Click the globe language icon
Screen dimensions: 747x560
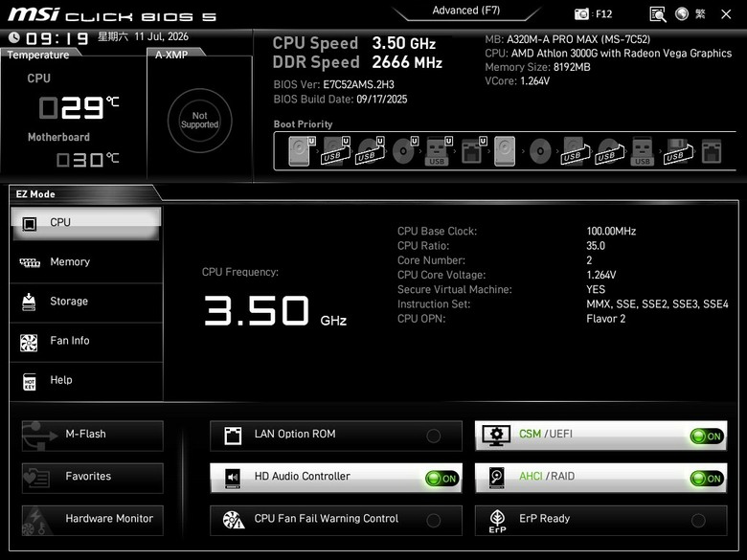point(682,13)
